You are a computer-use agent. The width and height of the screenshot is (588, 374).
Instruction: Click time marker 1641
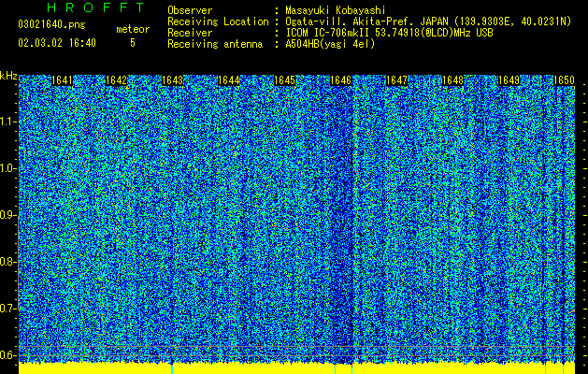[x=62, y=80]
